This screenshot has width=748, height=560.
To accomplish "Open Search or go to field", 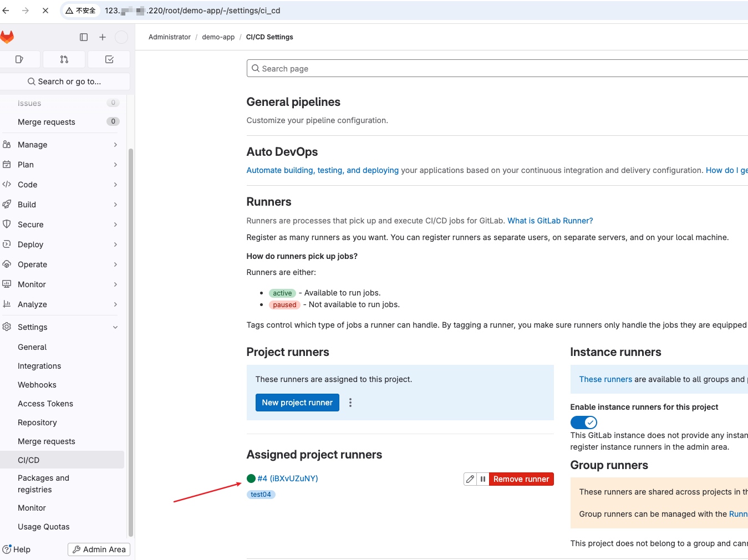I will click(65, 82).
